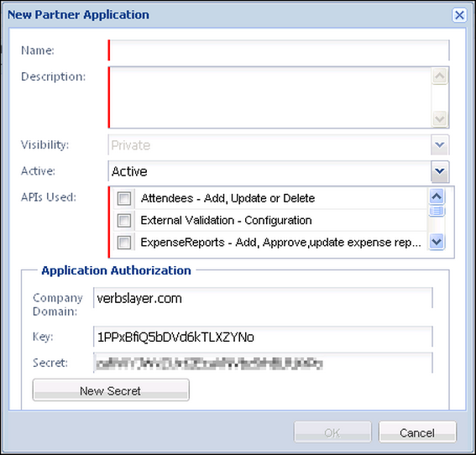
Task: Click the disabled OK button
Action: pyautogui.click(x=332, y=432)
